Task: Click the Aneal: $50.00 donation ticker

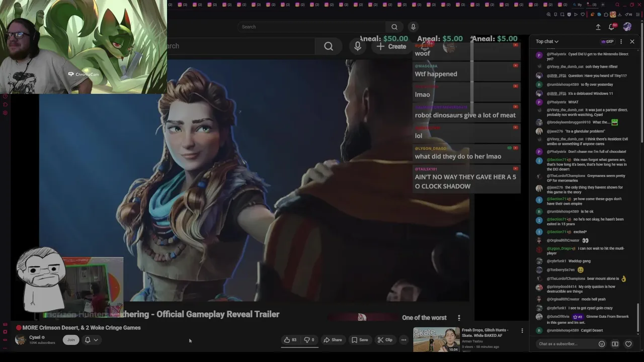Action: pyautogui.click(x=383, y=39)
